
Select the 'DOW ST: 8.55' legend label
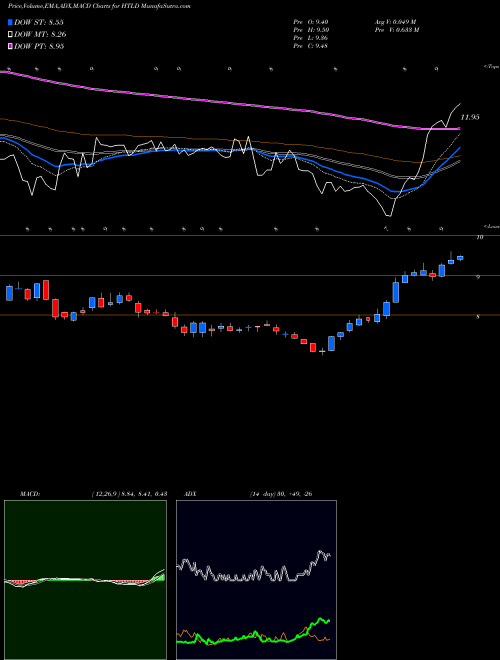[x=39, y=22]
